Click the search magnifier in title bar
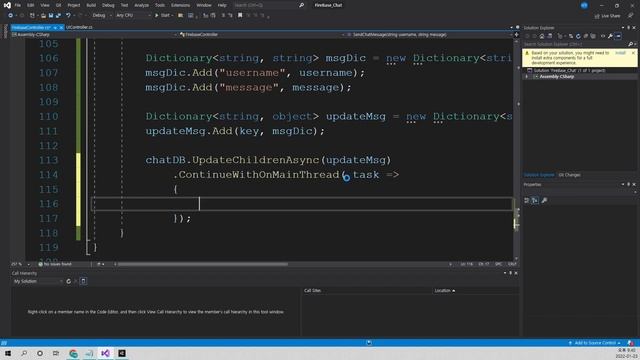The image size is (640, 360). click(x=301, y=5)
